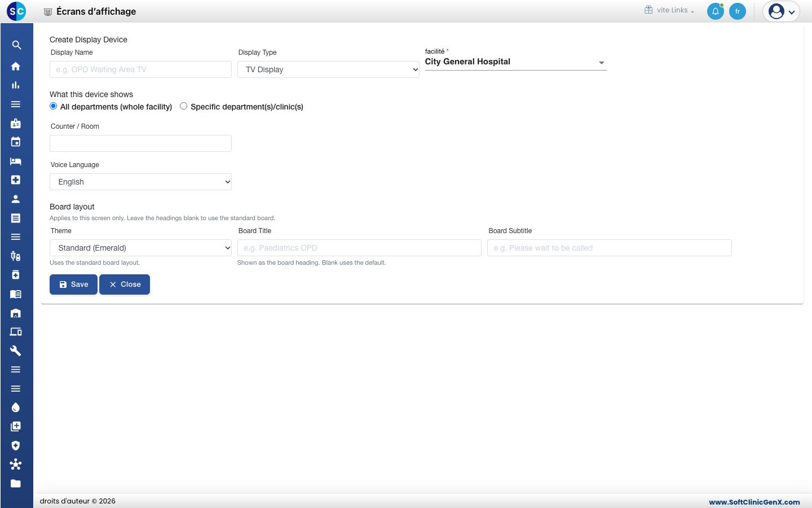Click the Close button

click(x=125, y=284)
